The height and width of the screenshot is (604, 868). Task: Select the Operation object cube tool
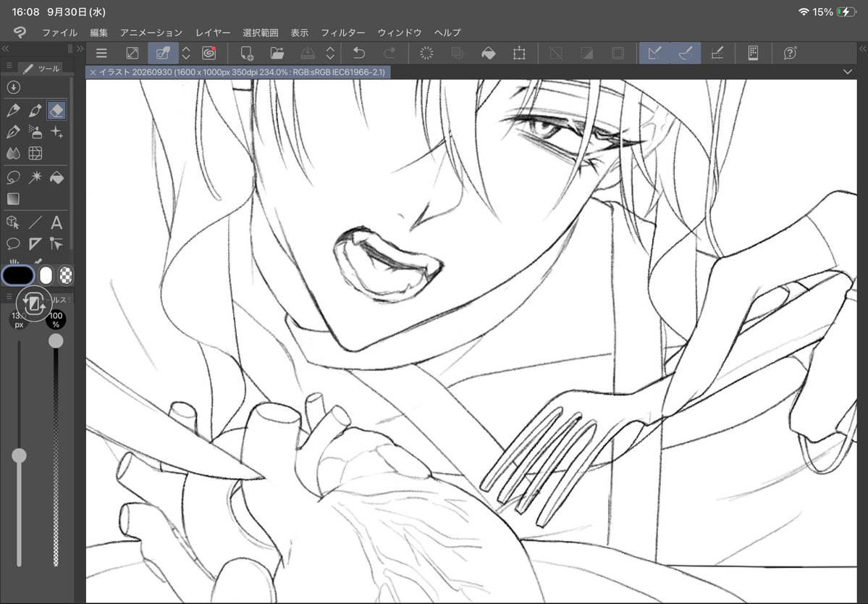[x=13, y=222]
